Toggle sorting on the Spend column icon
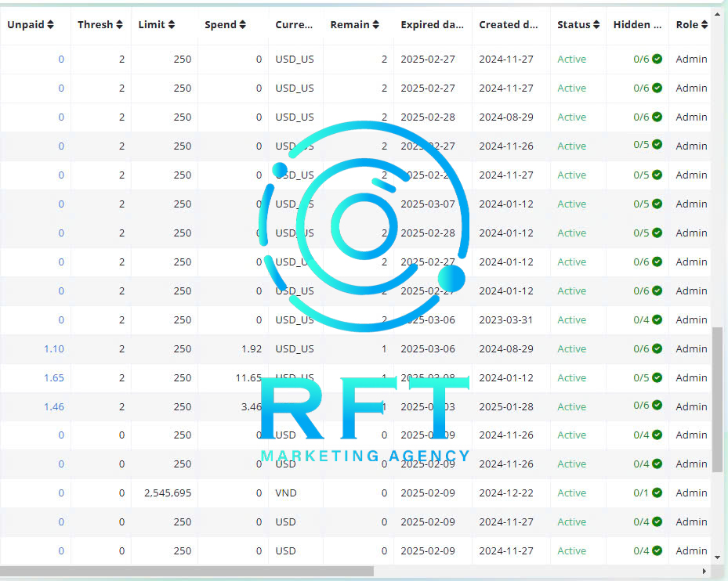728x581 pixels. [x=242, y=24]
